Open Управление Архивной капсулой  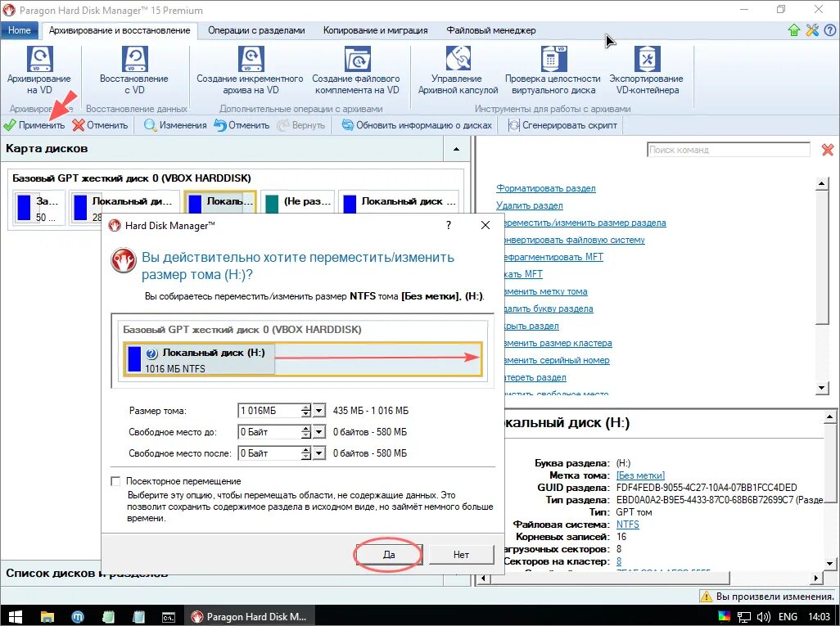click(458, 70)
